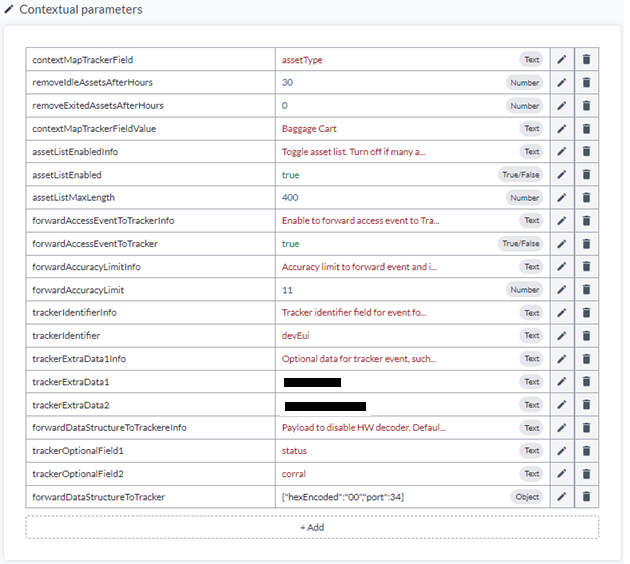Edit the contextMapTrackerFieldValue Baggage Cart row

(x=562, y=129)
